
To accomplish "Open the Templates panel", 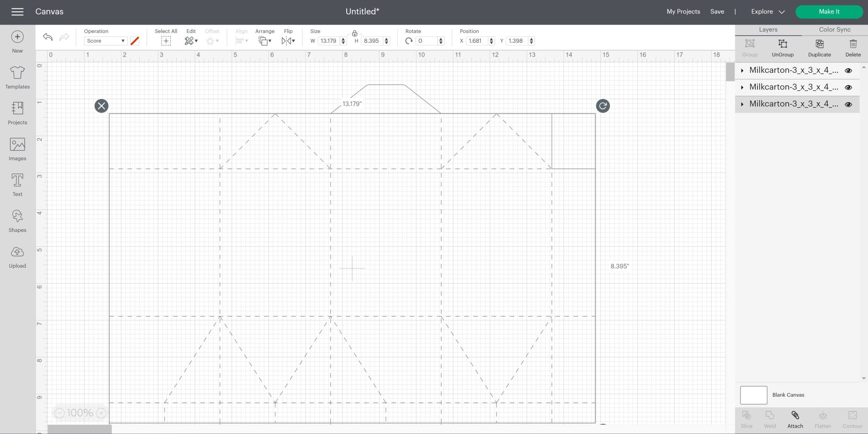I will [x=17, y=78].
